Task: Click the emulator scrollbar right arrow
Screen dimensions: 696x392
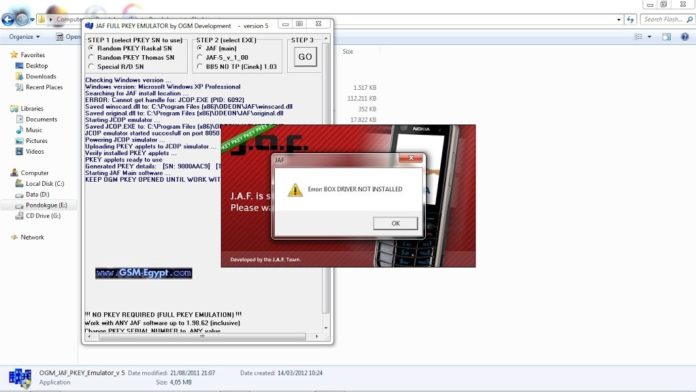Action: pyautogui.click(x=317, y=337)
